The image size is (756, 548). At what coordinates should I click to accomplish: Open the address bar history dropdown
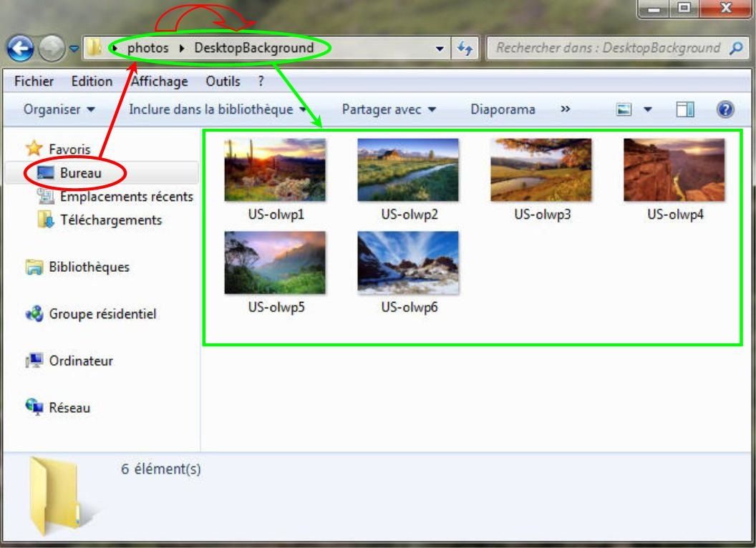click(x=440, y=48)
